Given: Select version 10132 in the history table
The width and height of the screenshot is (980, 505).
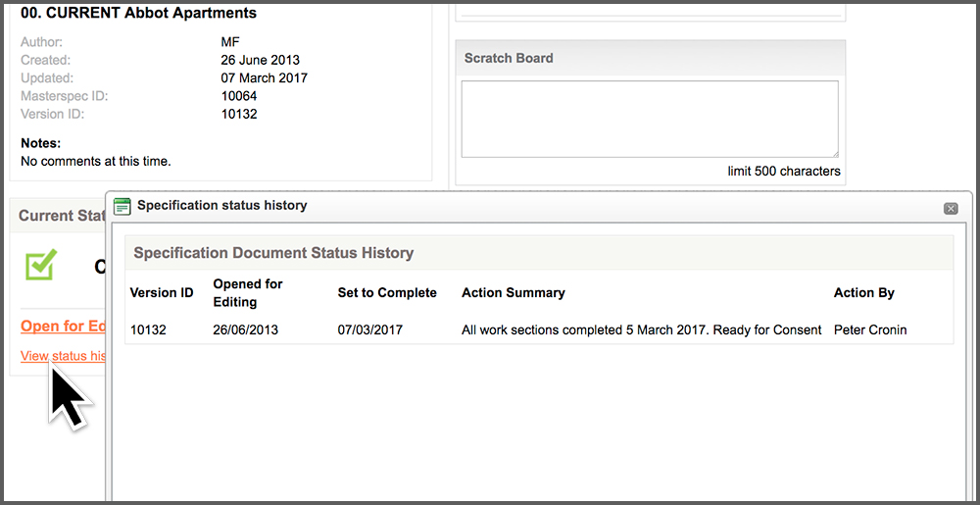Looking at the screenshot, I should (x=148, y=329).
